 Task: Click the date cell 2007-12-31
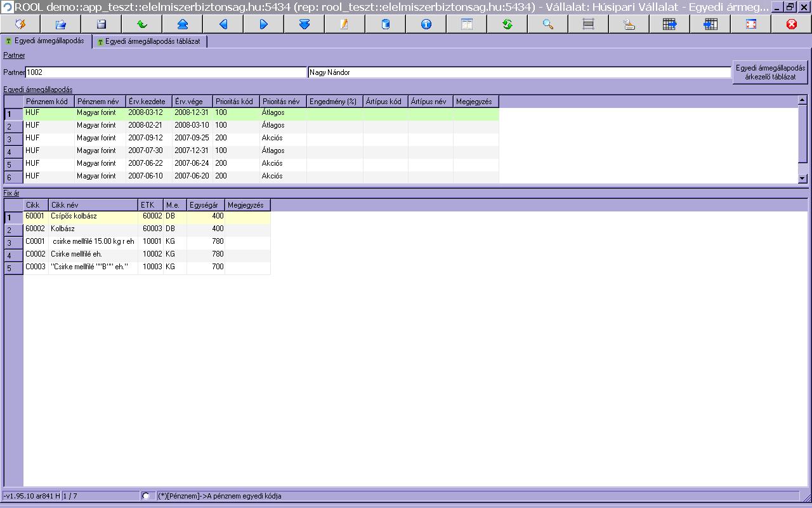(x=192, y=151)
